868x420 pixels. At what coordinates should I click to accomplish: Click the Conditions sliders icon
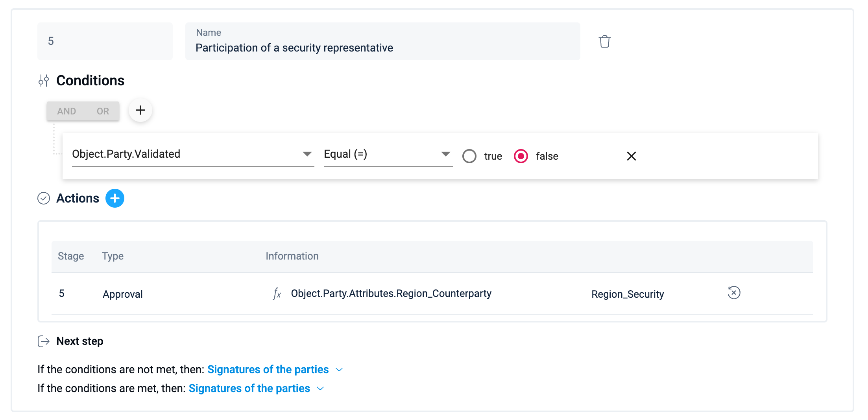click(44, 81)
